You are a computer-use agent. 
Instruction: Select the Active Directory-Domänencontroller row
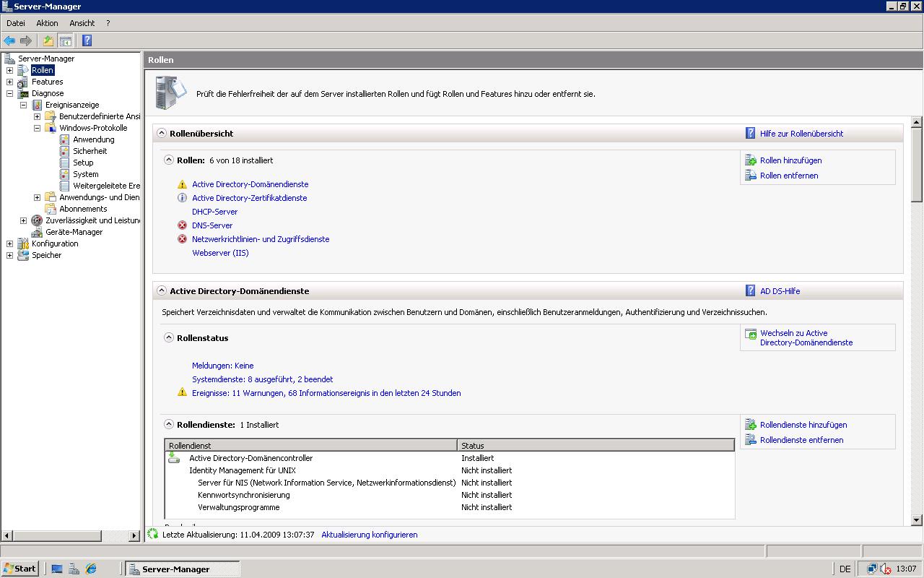450,458
